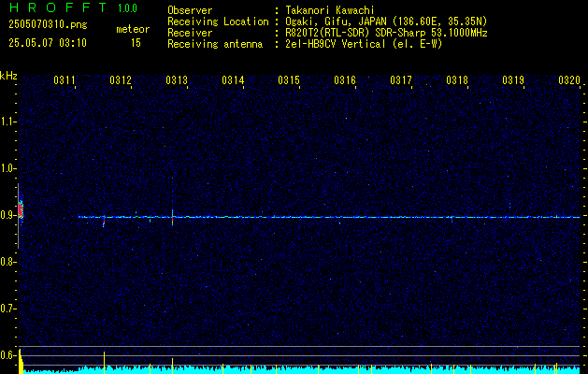588x374 pixels.
Task: Click the 0319 time marker
Action: click(x=513, y=80)
